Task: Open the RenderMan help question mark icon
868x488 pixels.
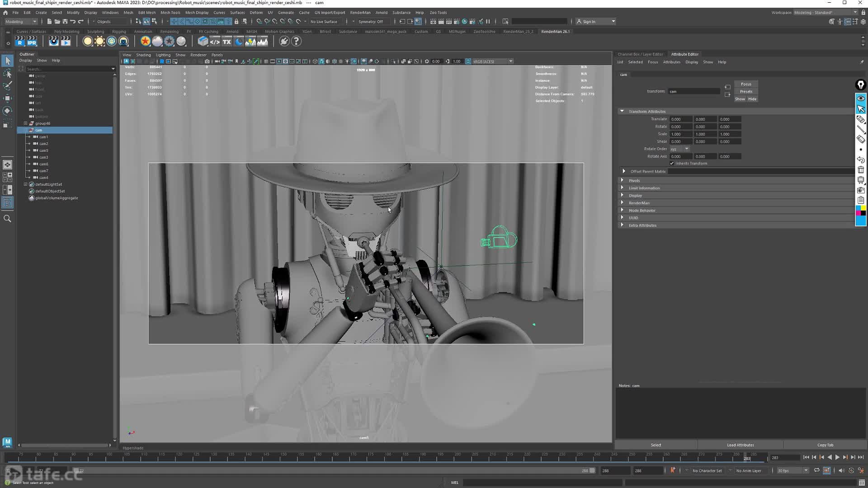Action: (296, 42)
